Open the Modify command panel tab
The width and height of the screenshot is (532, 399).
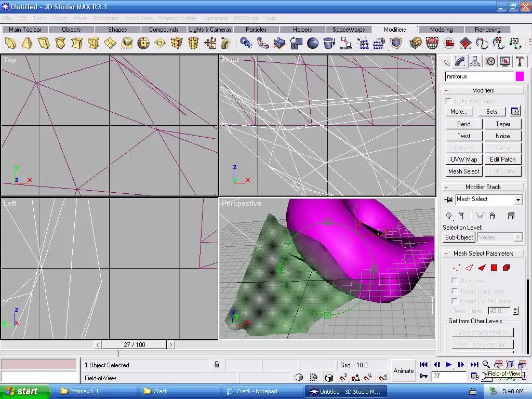pos(460,61)
